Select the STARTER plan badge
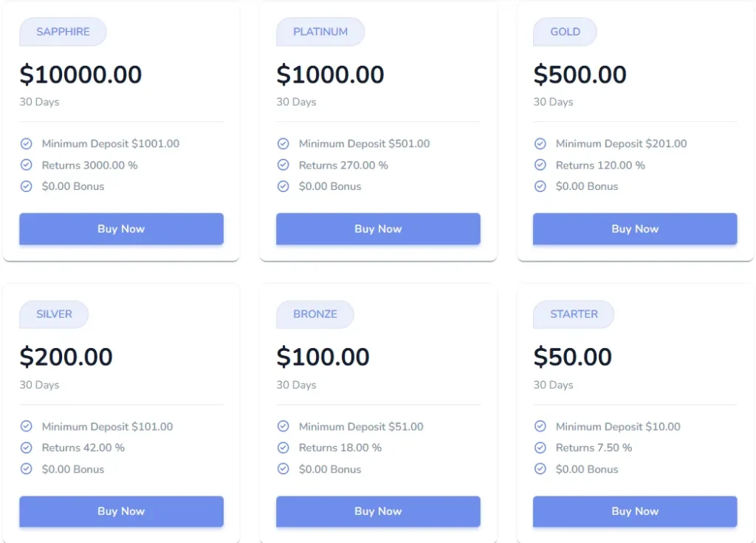This screenshot has height=543, width=756. [573, 314]
